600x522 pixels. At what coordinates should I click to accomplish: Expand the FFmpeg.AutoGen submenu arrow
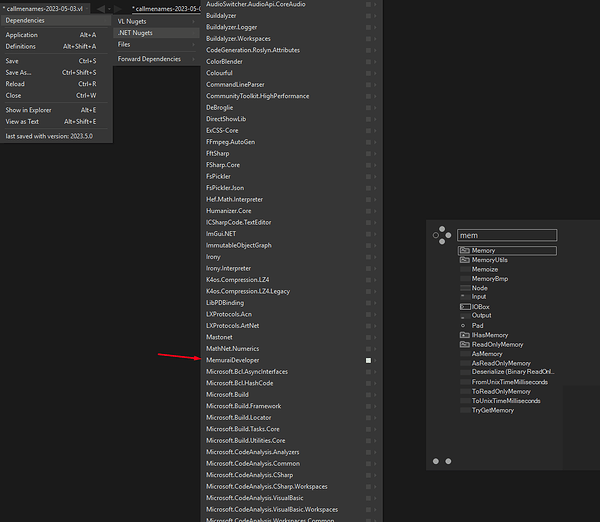pos(375,142)
